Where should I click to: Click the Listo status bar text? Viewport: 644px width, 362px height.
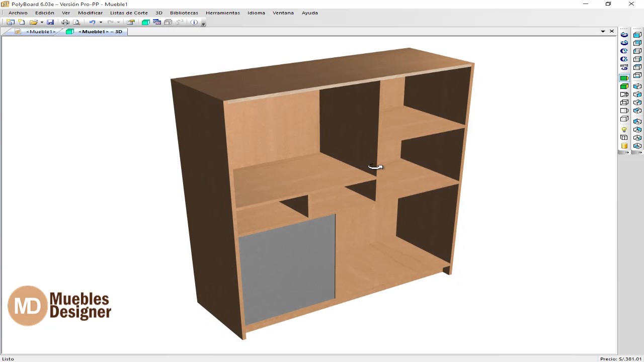[x=8, y=359]
